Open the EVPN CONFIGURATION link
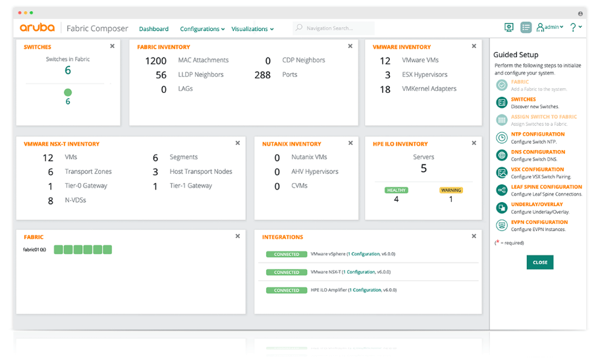This screenshot has height=364, width=600. click(539, 222)
